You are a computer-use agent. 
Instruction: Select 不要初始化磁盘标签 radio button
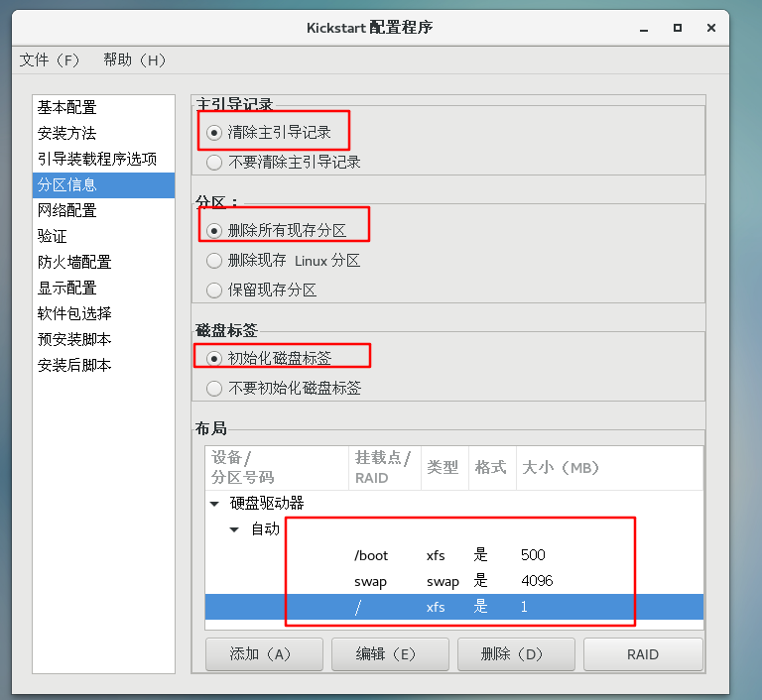(214, 389)
